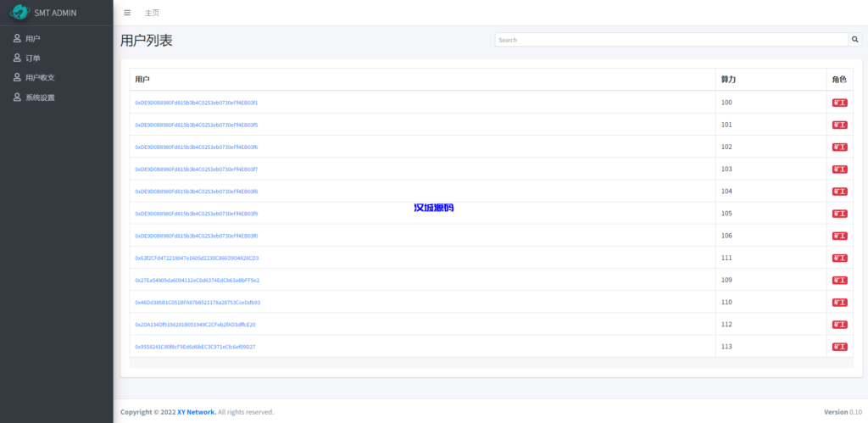Open the 用户收支 sidebar item

pyautogui.click(x=40, y=77)
